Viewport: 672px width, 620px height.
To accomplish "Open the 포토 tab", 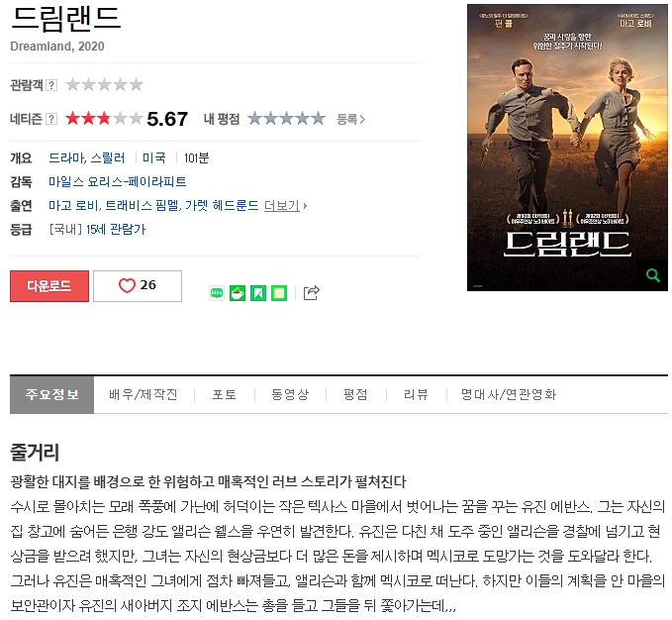I will [224, 394].
